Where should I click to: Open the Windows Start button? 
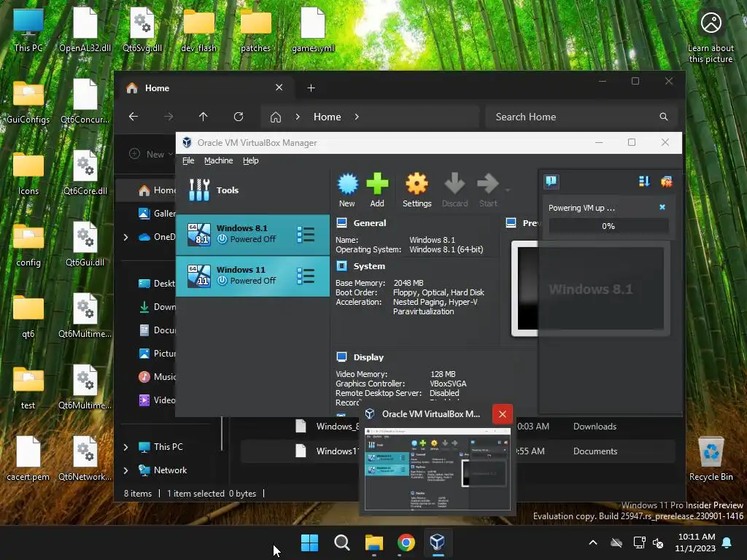(309, 542)
